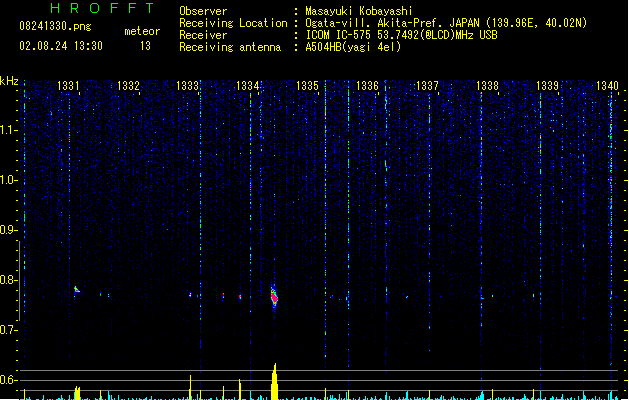This screenshot has height=400, width=629.
Task: Click the 1333 time marker
Action: (x=188, y=85)
